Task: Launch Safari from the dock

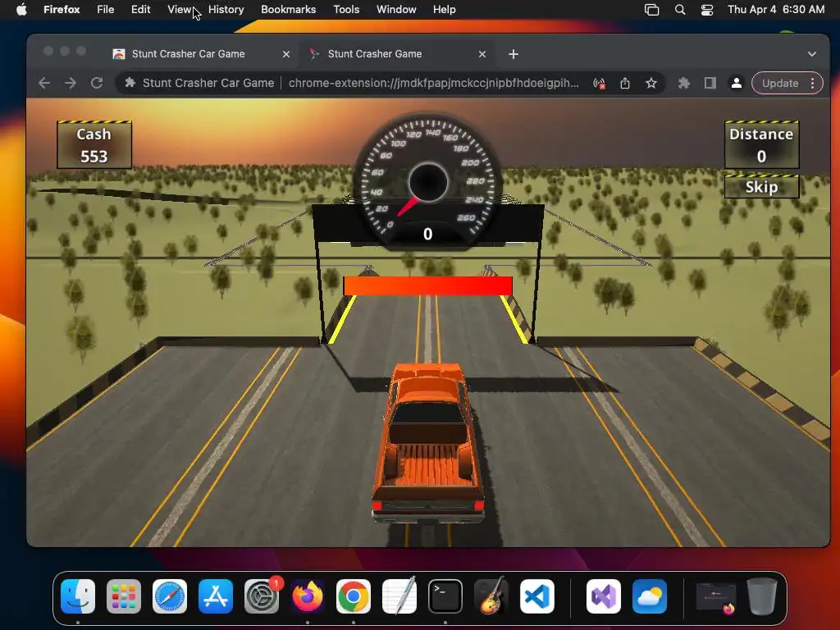Action: (x=170, y=596)
